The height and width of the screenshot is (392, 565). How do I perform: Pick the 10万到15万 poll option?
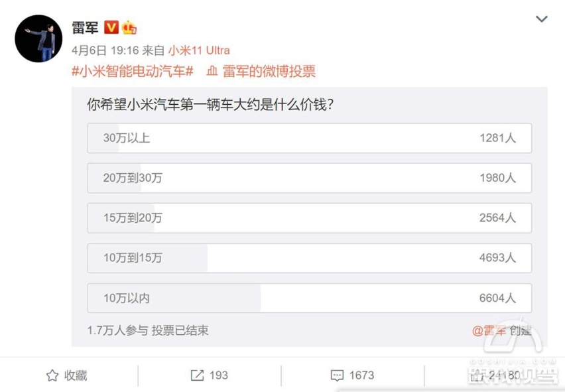(x=310, y=258)
